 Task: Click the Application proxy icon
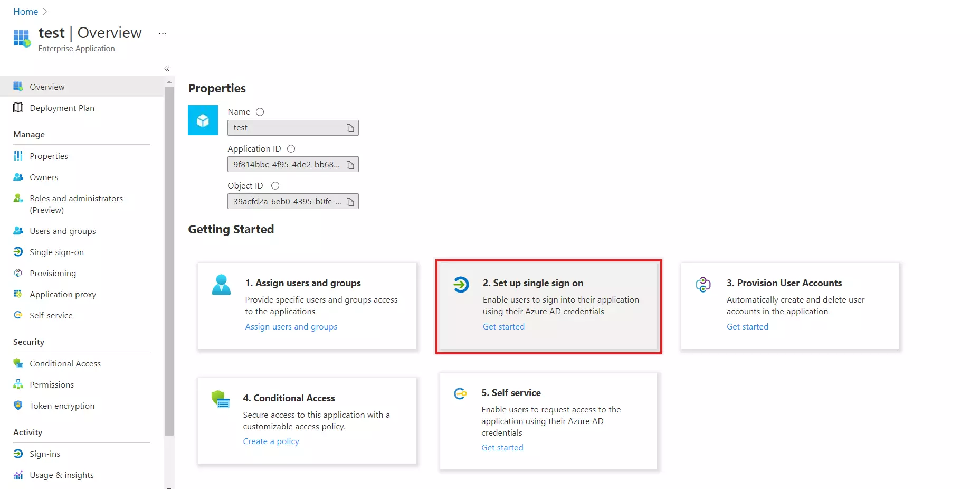point(18,294)
